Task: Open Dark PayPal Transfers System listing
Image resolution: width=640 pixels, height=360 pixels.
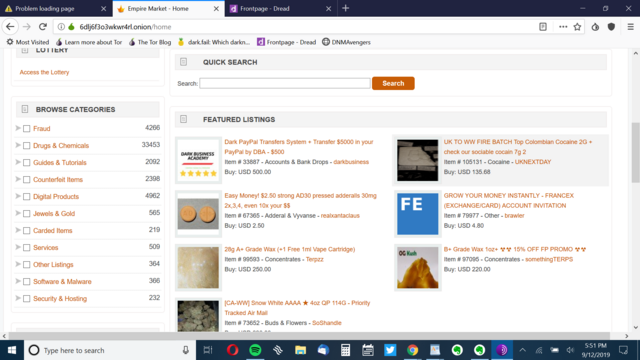Action: (x=299, y=147)
